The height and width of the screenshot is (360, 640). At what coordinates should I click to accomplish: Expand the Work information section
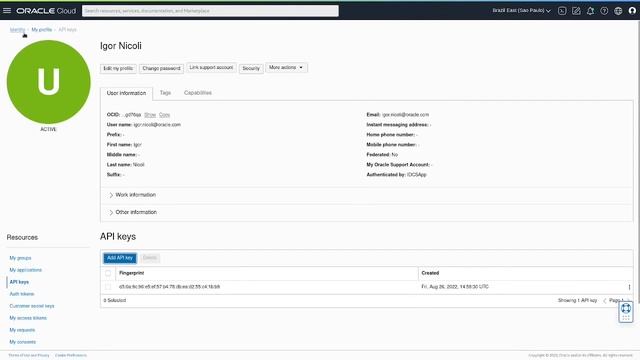pos(133,195)
